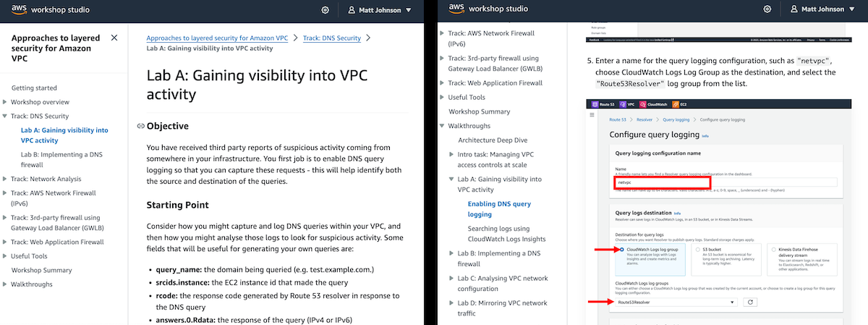
Task: Close the left navigation sidebar with X
Action: click(114, 38)
